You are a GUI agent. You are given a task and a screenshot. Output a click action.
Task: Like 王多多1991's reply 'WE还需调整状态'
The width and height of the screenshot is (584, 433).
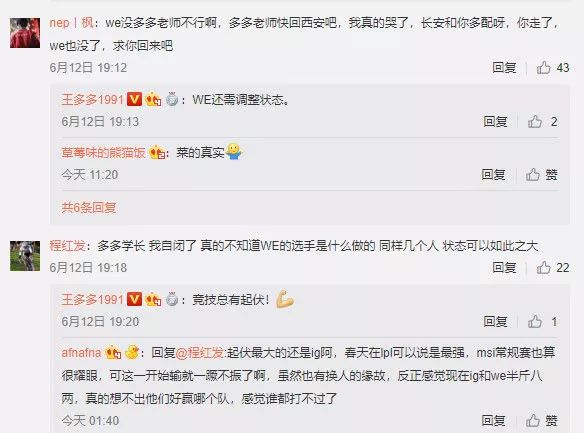pos(543,122)
